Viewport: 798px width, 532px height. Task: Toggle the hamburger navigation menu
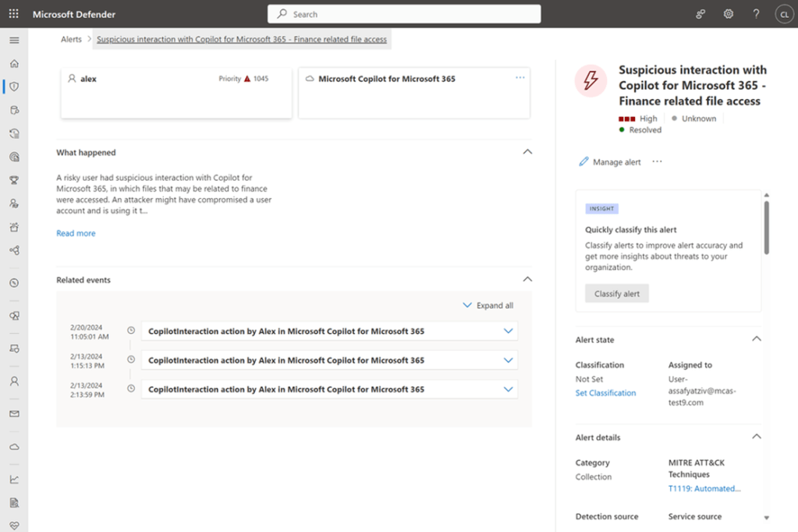14,40
